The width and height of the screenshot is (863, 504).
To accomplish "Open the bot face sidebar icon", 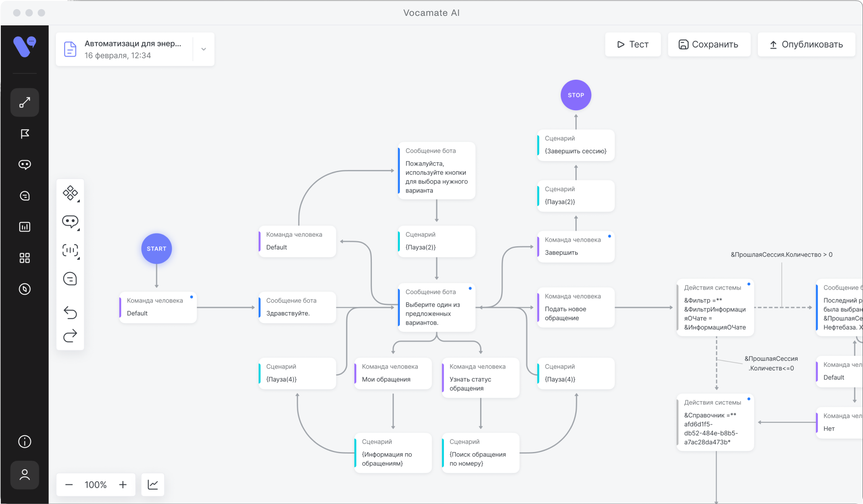I will [25, 165].
